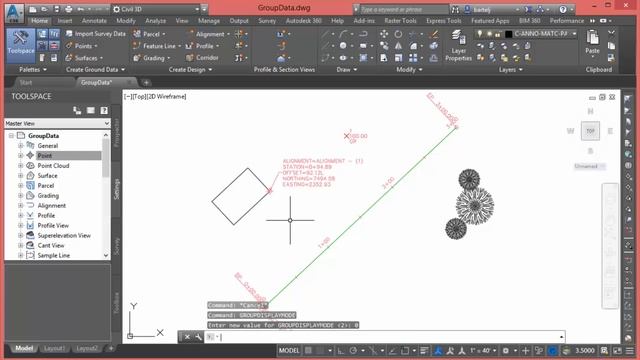Click the Toolspace help question icon
Screen dimensions: 640x360
click(x=104, y=111)
